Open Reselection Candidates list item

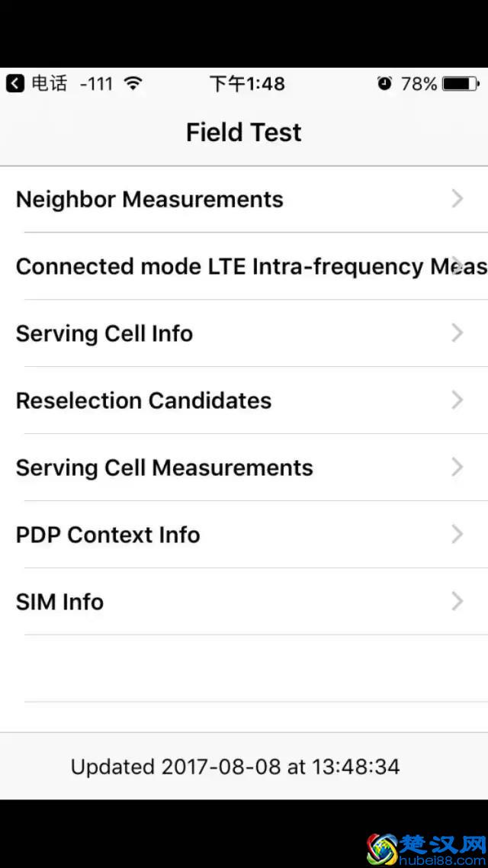[143, 401]
